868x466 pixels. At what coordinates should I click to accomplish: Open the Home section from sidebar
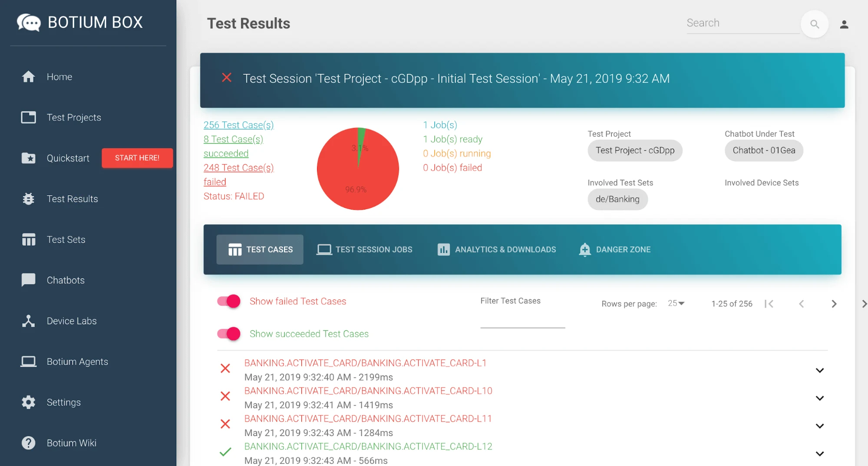[x=59, y=76]
